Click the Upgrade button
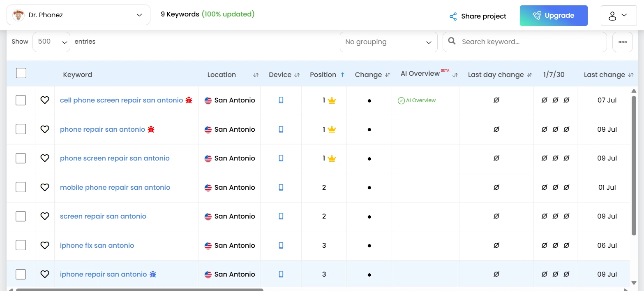Image resolution: width=644 pixels, height=291 pixels. (x=554, y=16)
